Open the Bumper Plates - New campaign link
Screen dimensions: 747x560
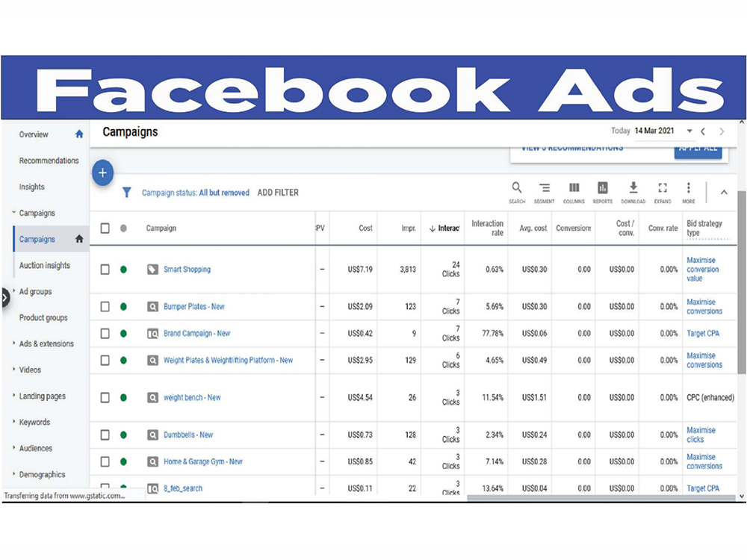tap(194, 307)
